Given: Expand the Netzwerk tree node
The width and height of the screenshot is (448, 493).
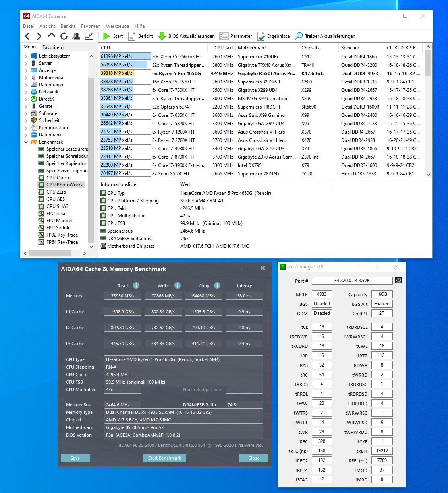Looking at the screenshot, I should point(26,92).
